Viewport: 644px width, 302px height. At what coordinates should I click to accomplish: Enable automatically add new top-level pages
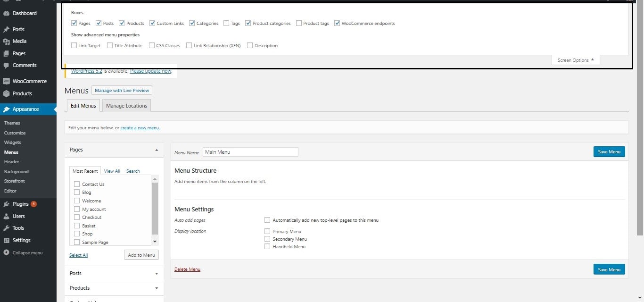coord(267,220)
